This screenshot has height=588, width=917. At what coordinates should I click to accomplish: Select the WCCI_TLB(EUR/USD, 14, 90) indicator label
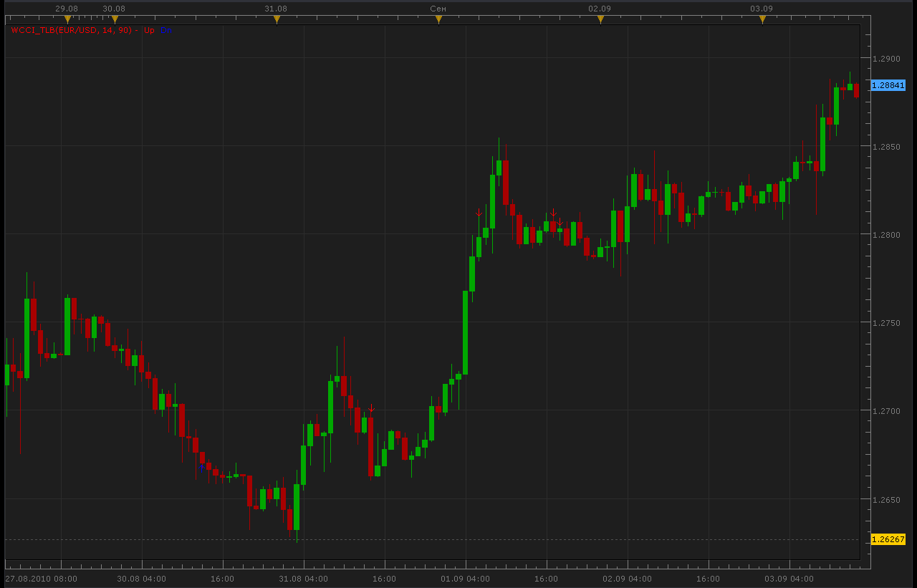point(72,30)
